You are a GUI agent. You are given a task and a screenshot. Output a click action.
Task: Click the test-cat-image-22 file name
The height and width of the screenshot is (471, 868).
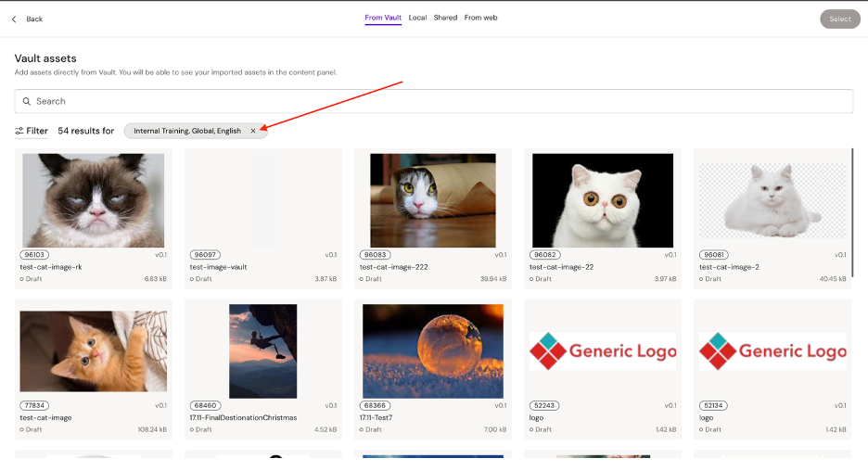[x=561, y=267]
